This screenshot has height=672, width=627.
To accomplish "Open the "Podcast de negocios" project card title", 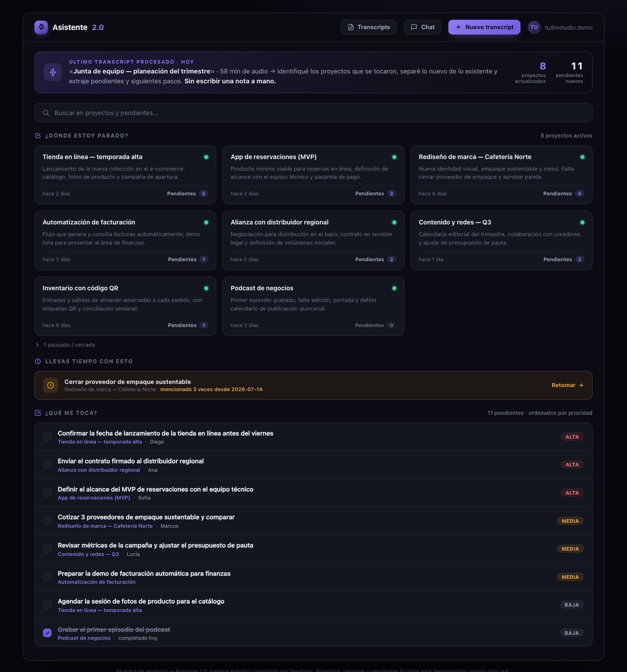I will tap(262, 289).
